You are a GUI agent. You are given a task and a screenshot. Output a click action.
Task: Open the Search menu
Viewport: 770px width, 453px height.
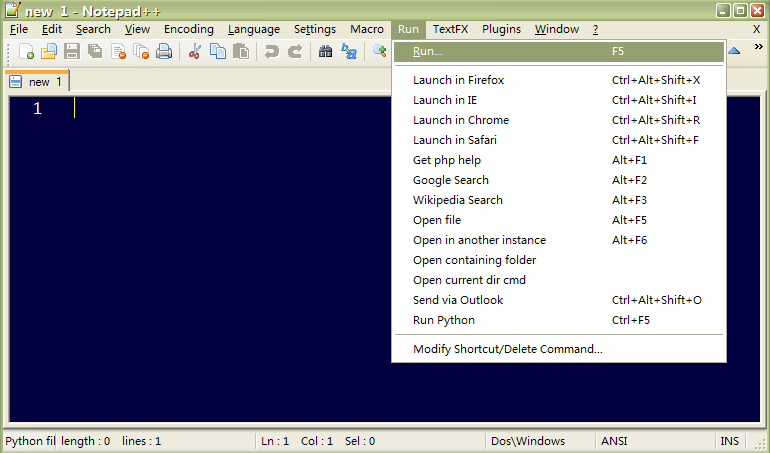coord(93,29)
